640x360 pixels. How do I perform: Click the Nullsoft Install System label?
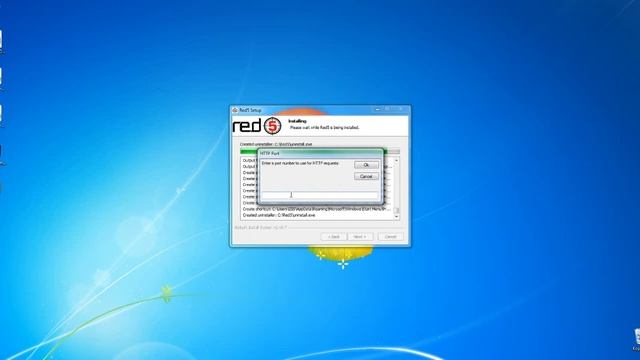point(261,227)
